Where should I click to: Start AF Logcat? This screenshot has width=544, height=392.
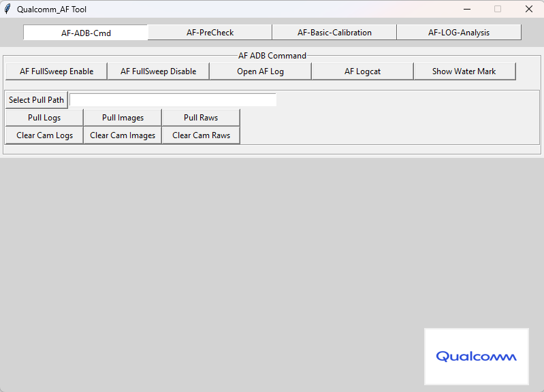coord(362,71)
